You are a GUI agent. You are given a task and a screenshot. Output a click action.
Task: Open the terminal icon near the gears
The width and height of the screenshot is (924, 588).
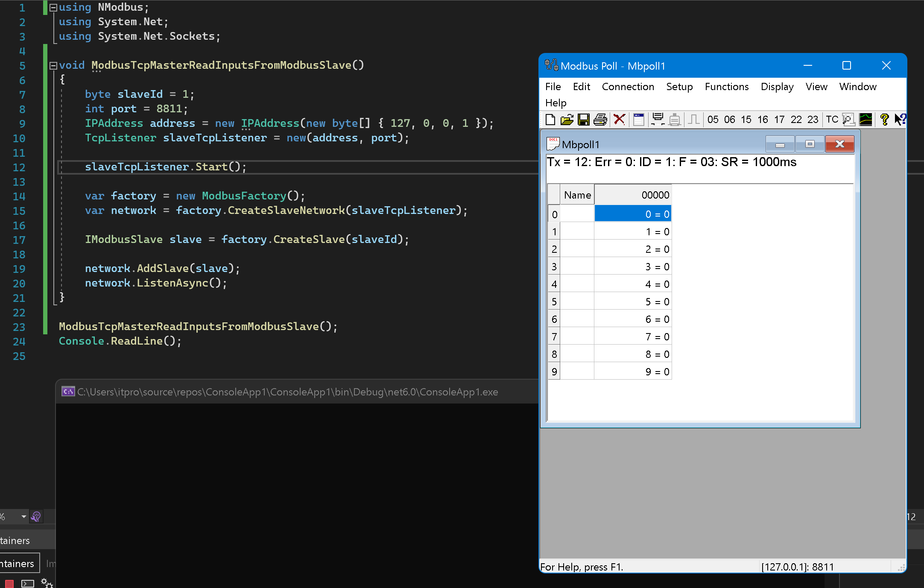point(27,583)
